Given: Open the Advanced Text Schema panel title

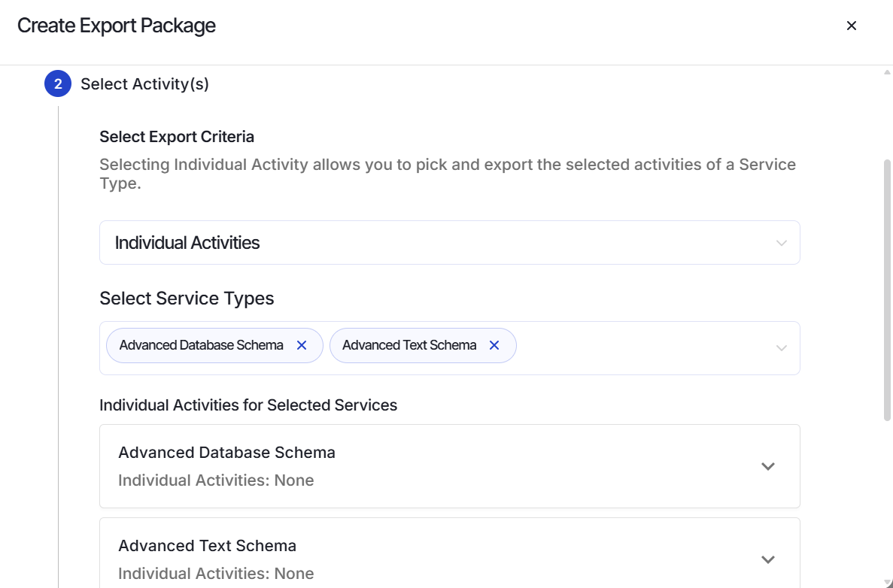Looking at the screenshot, I should click(x=208, y=546).
